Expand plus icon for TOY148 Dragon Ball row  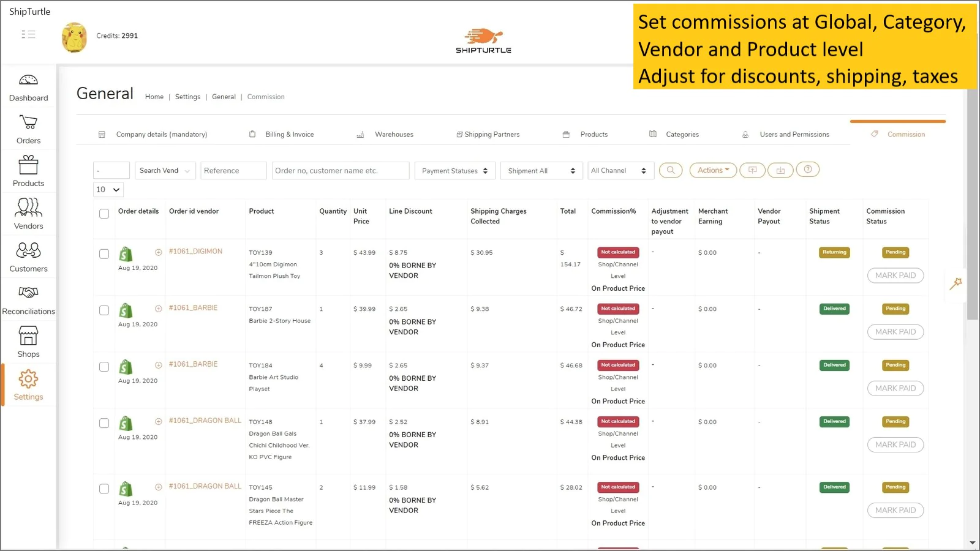158,421
